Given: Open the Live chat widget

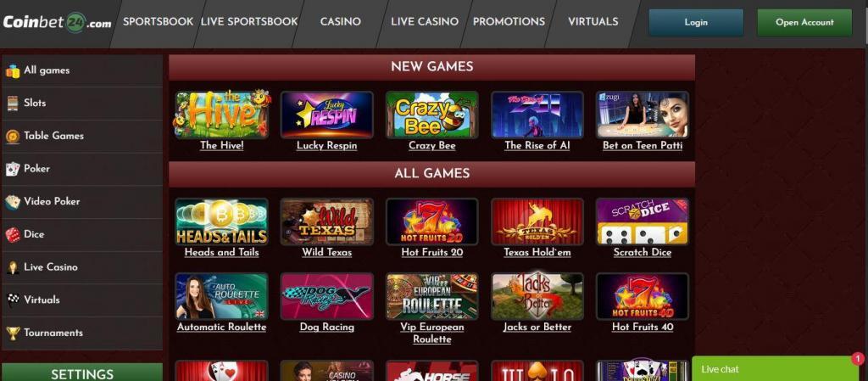Looking at the screenshot, I should (x=775, y=369).
